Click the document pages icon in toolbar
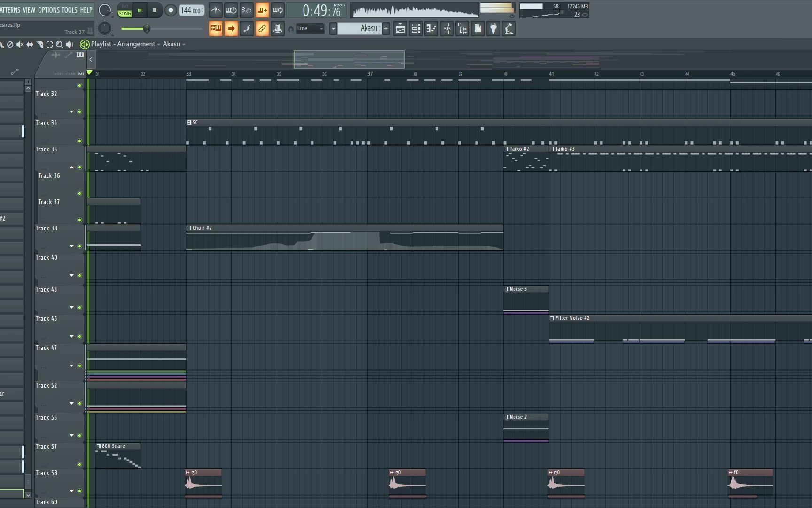Image resolution: width=812 pixels, height=508 pixels. [477, 29]
